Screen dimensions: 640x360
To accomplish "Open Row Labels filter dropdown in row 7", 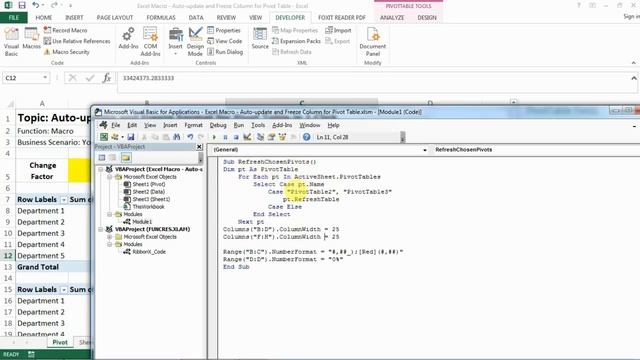I will coord(64,200).
